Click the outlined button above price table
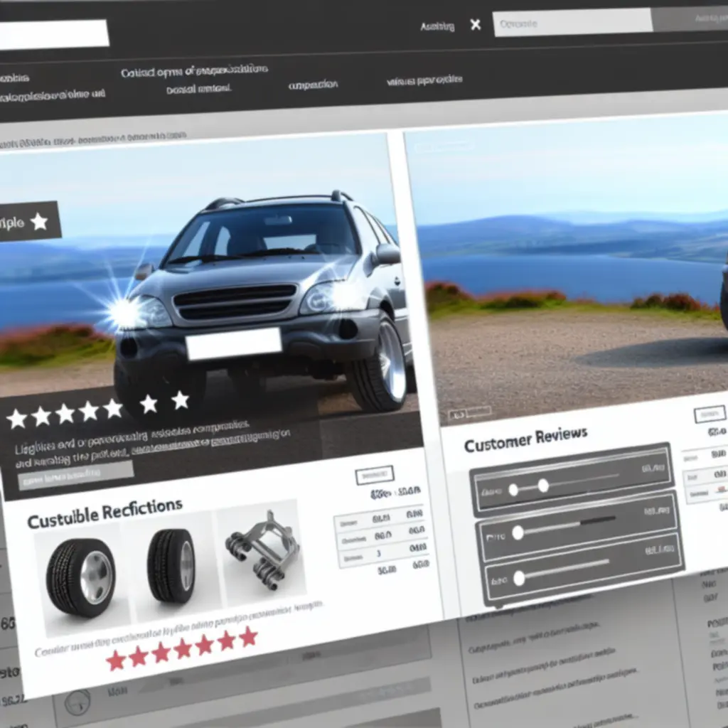 coord(374,474)
